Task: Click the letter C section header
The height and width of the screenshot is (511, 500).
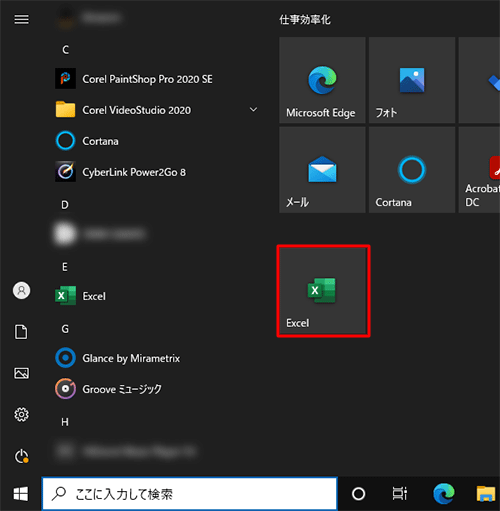Action: [65, 50]
